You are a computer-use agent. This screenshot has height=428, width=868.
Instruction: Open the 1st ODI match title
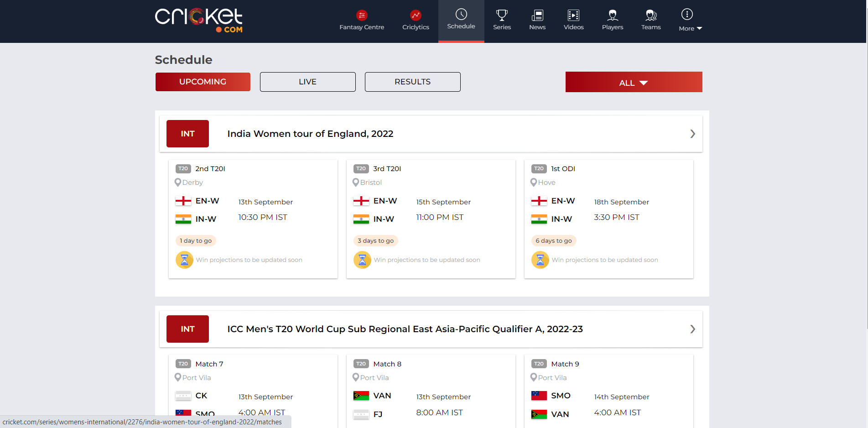click(563, 169)
